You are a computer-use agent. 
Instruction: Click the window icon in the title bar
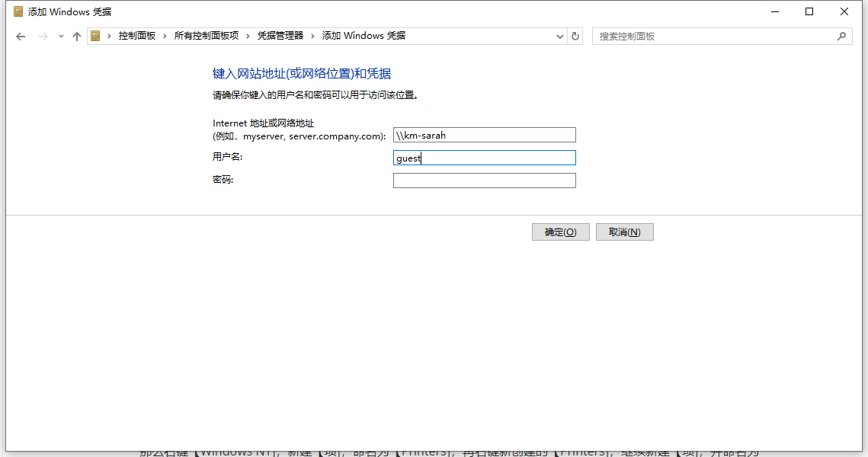pyautogui.click(x=18, y=11)
